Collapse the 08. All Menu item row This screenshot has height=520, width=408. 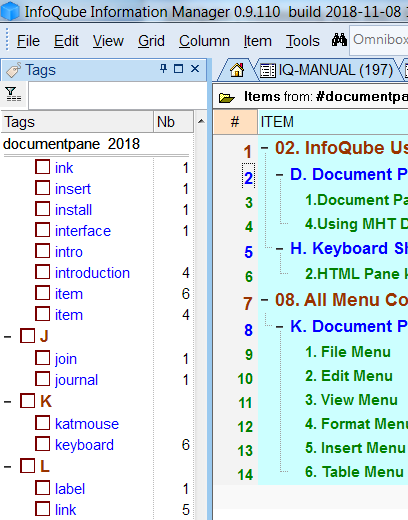click(265, 300)
